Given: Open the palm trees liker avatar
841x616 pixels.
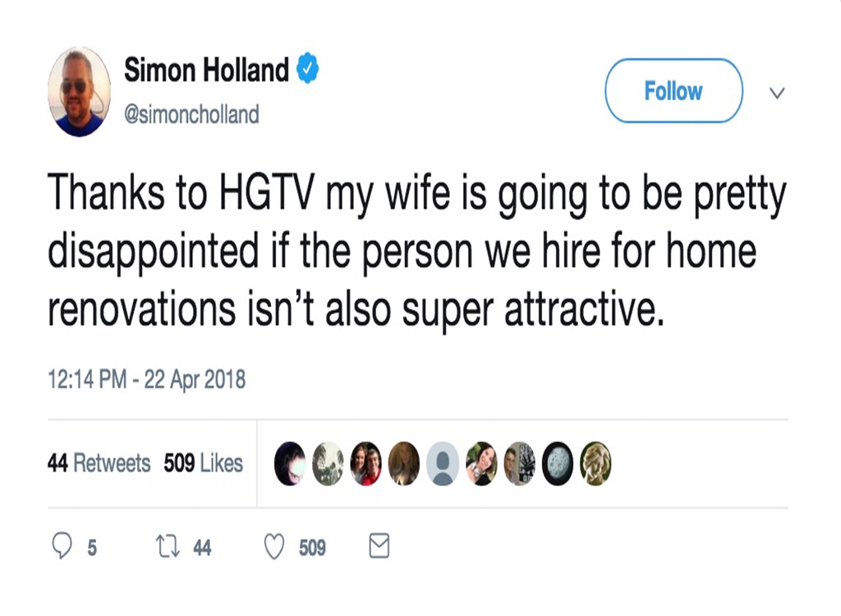Looking at the screenshot, I should (x=328, y=464).
